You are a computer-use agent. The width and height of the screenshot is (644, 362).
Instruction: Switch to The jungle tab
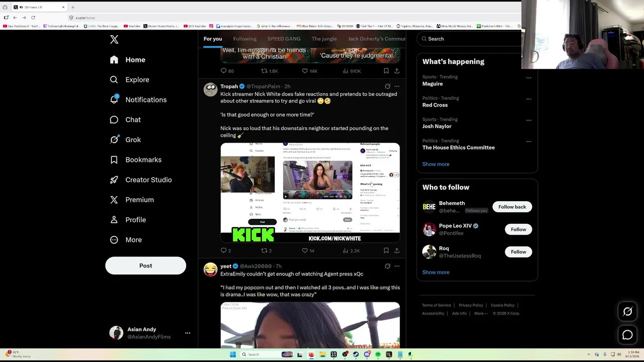click(324, 39)
